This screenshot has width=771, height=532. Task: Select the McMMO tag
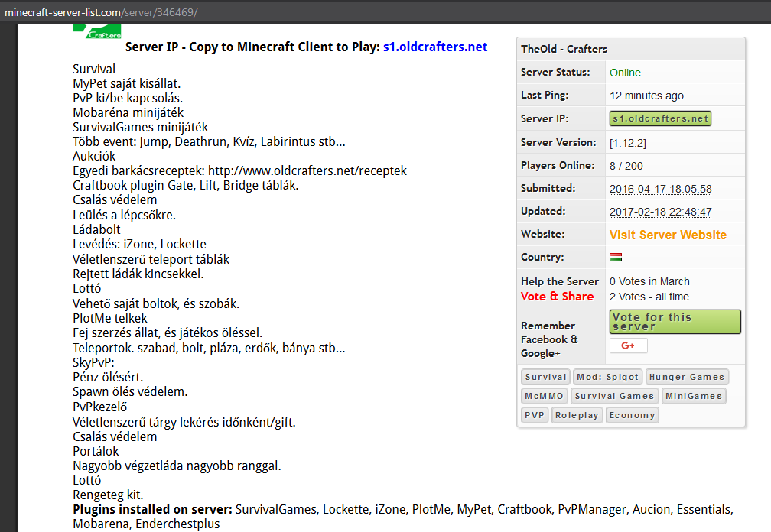[x=544, y=396]
